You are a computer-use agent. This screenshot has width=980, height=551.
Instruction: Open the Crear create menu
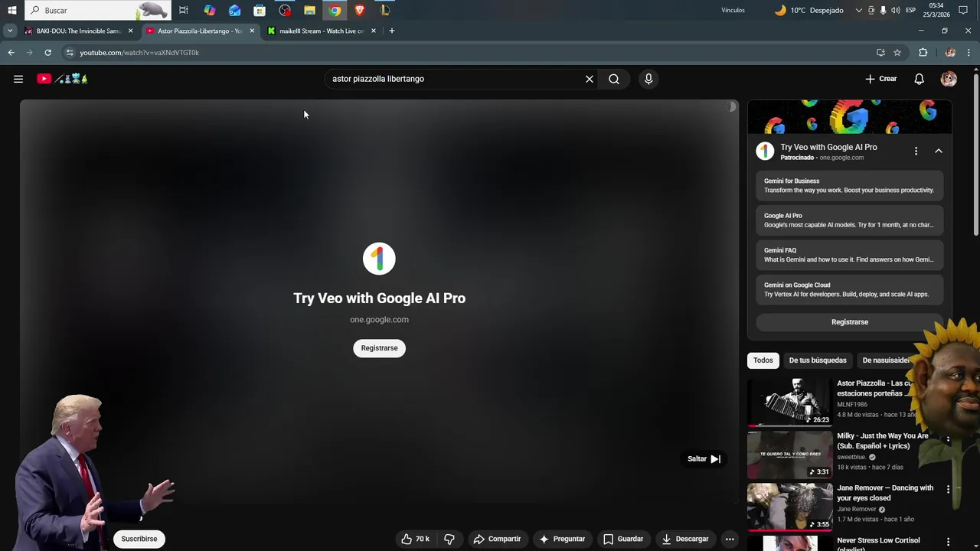pyautogui.click(x=881, y=79)
